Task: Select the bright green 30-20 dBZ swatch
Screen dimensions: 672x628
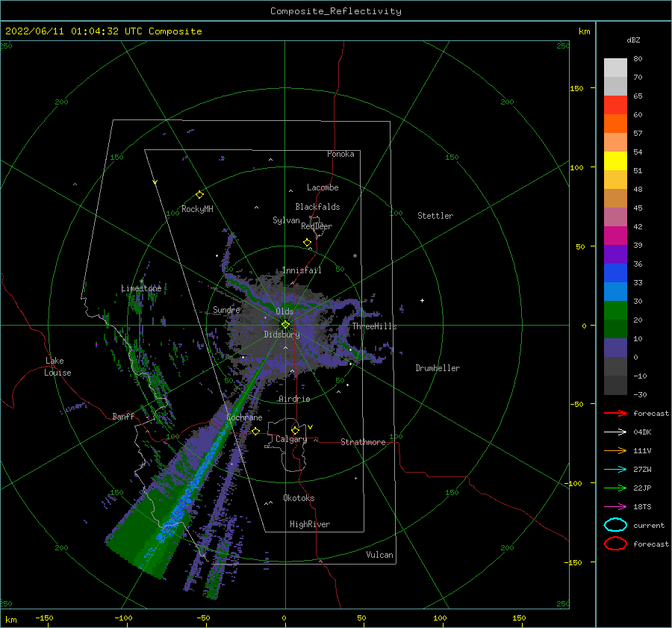Action: (x=615, y=311)
